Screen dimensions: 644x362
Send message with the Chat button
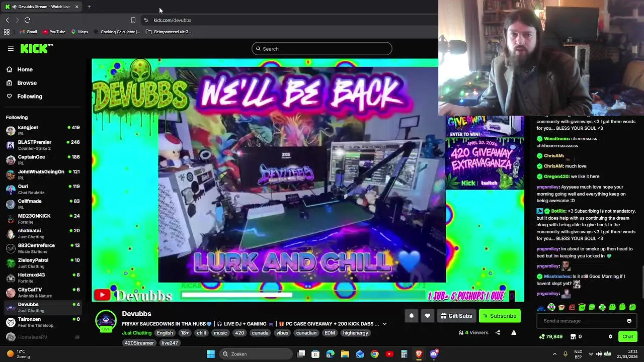coord(628,336)
